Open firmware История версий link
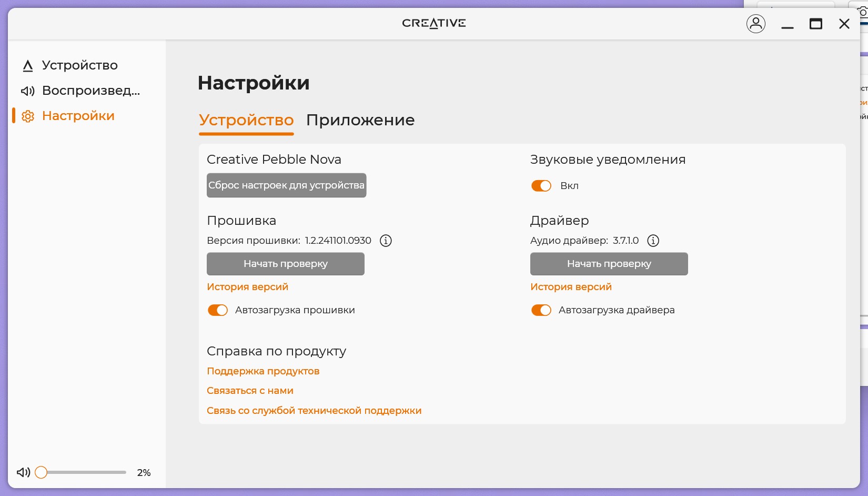 [248, 287]
